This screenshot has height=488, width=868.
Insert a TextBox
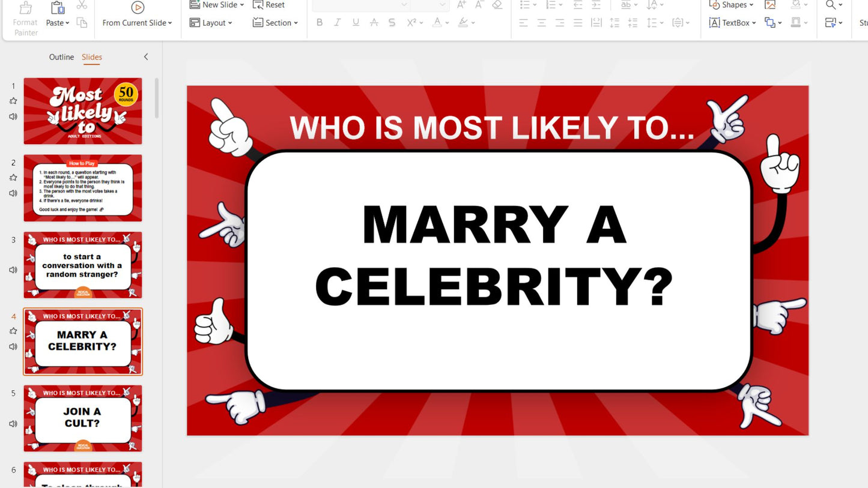(730, 23)
